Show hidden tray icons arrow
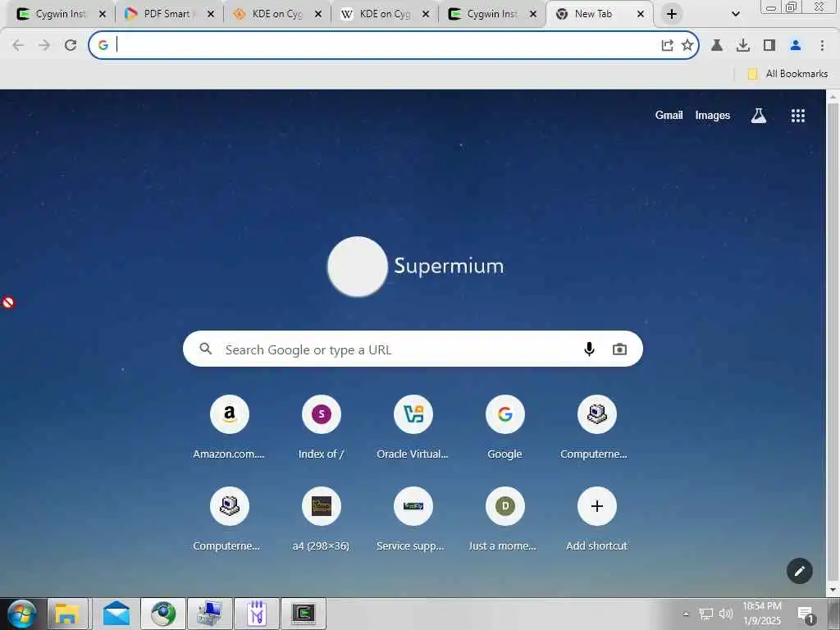This screenshot has width=840, height=630. tap(686, 614)
